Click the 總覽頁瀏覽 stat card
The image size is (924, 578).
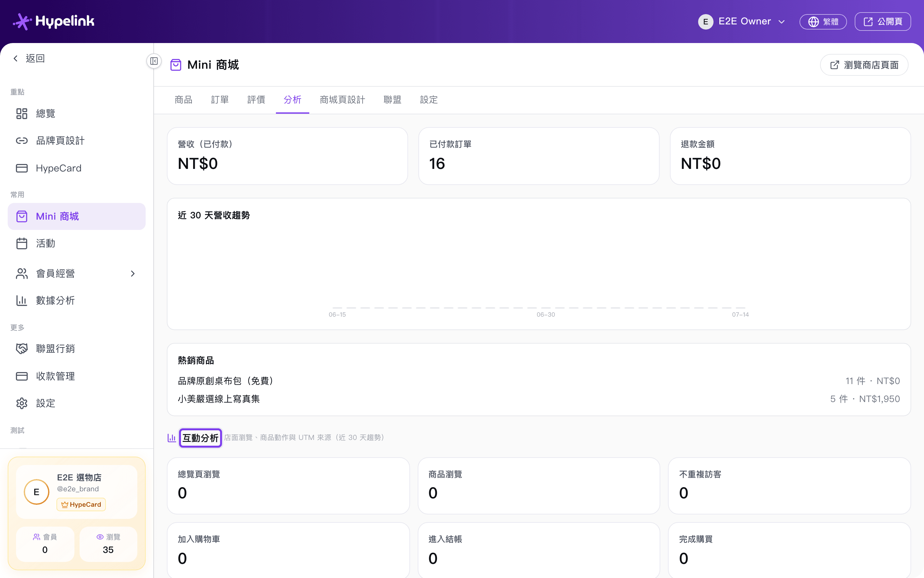pos(288,486)
